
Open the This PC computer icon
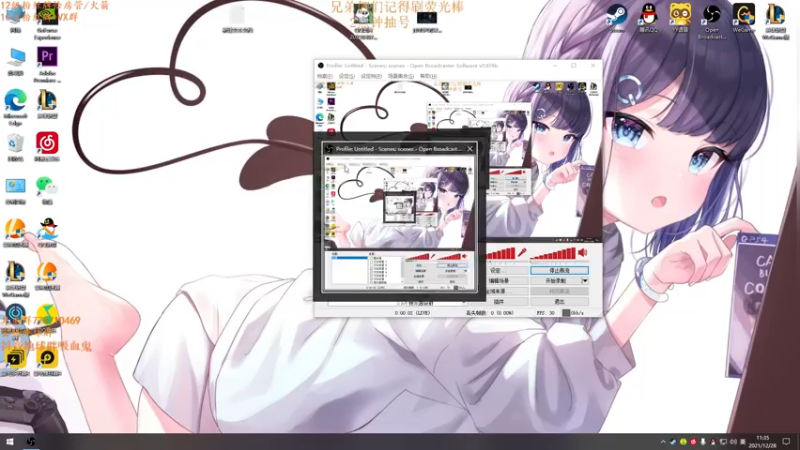coord(16,62)
